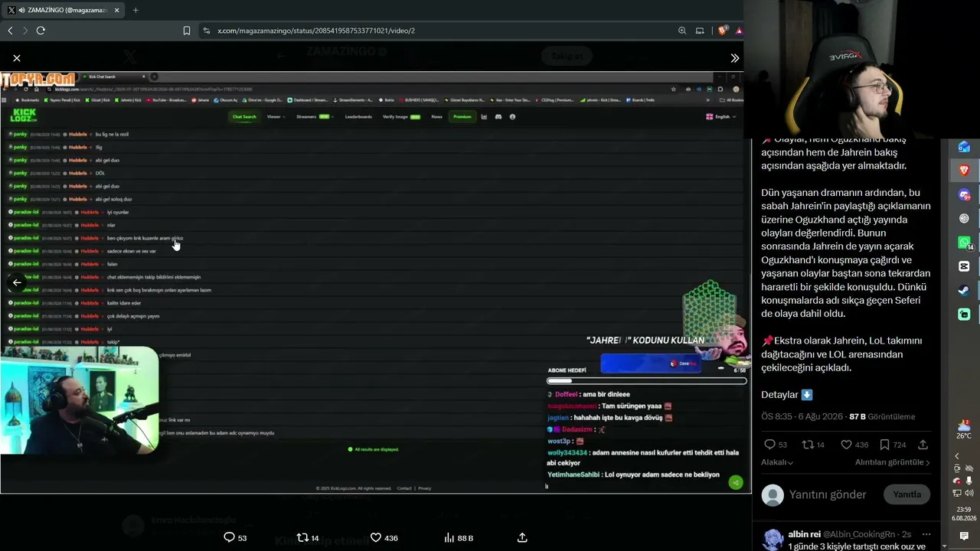Image resolution: width=980 pixels, height=551 pixels.
Task: Adjust the system volume speaker icon
Action: (x=969, y=493)
